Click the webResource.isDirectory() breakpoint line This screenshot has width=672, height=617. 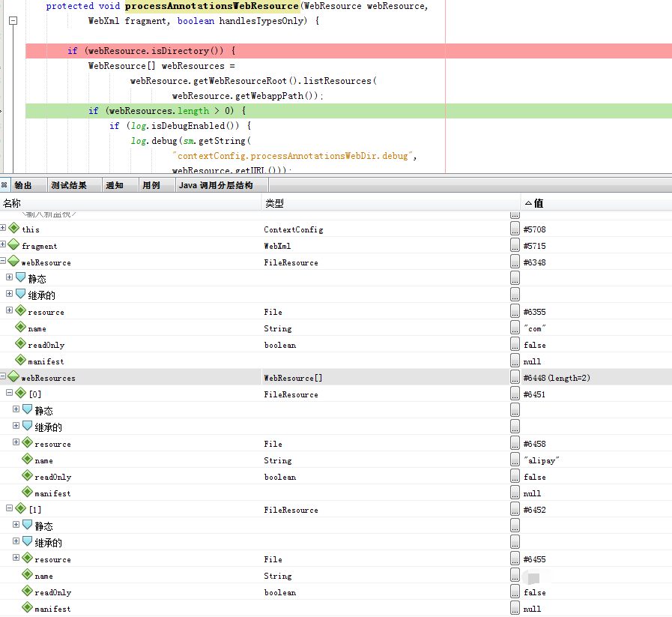349,50
